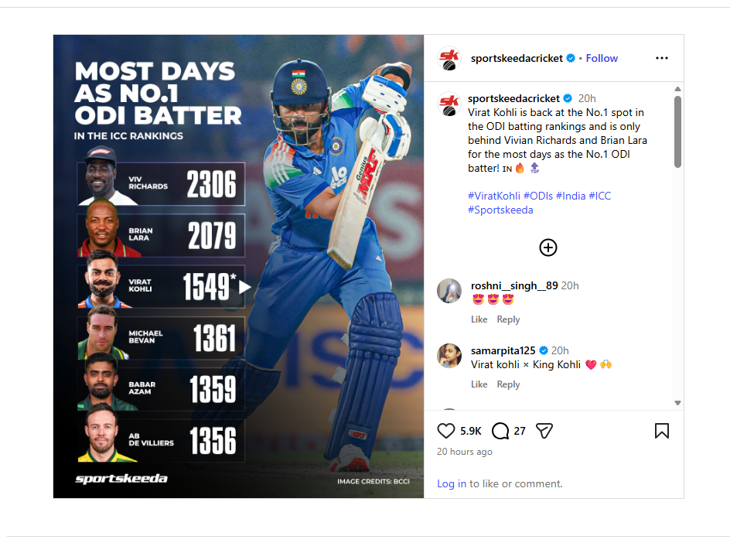Go to next slide arrow on image
The height and width of the screenshot is (560, 730).
tap(244, 287)
